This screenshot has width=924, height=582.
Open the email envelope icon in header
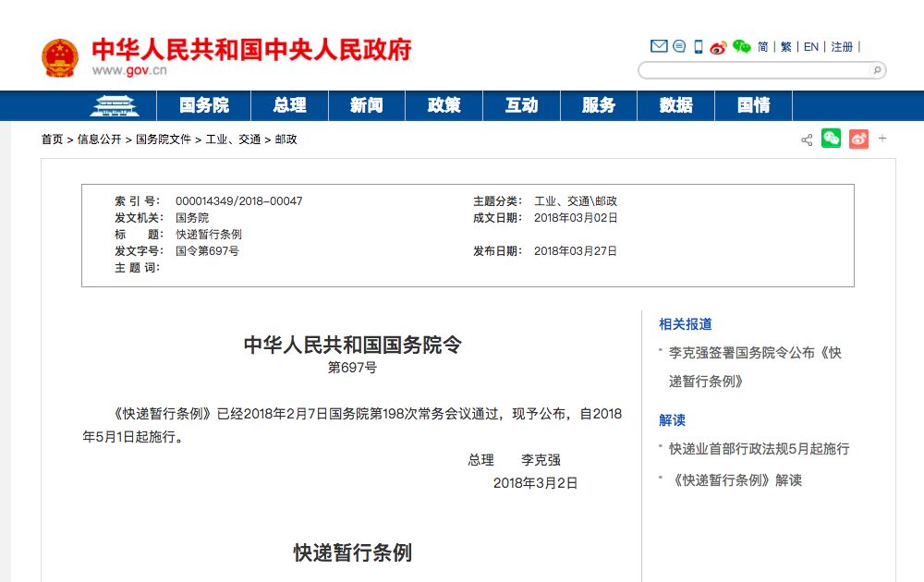(x=658, y=46)
